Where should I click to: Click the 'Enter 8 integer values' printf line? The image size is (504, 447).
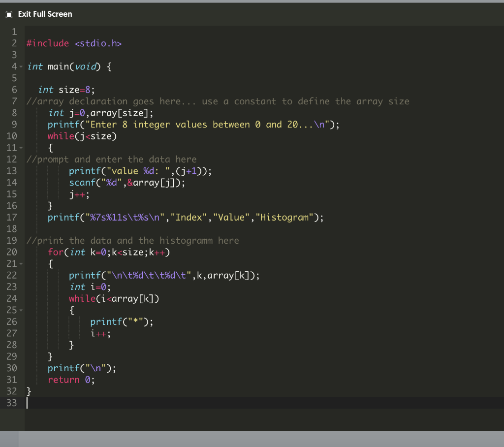193,125
